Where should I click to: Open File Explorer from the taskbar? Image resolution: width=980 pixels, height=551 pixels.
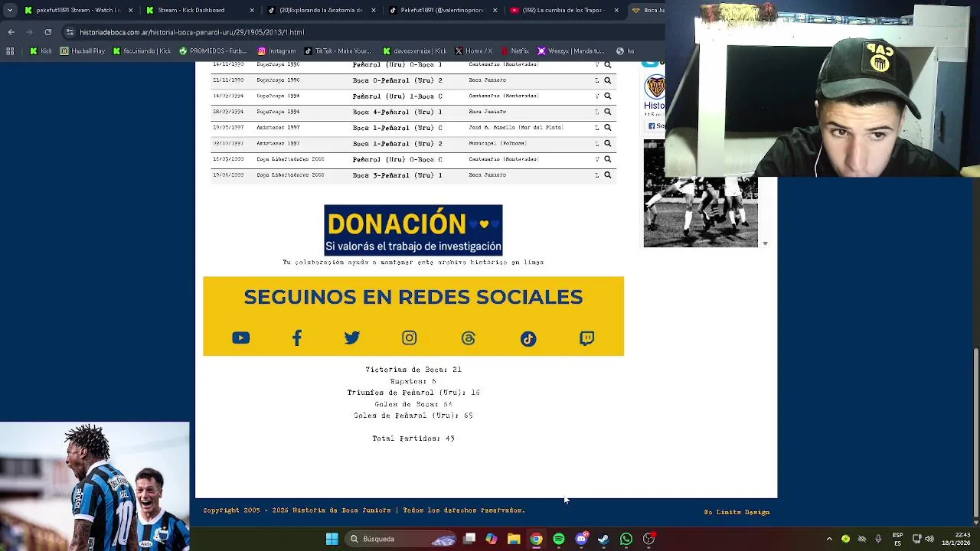click(x=514, y=539)
